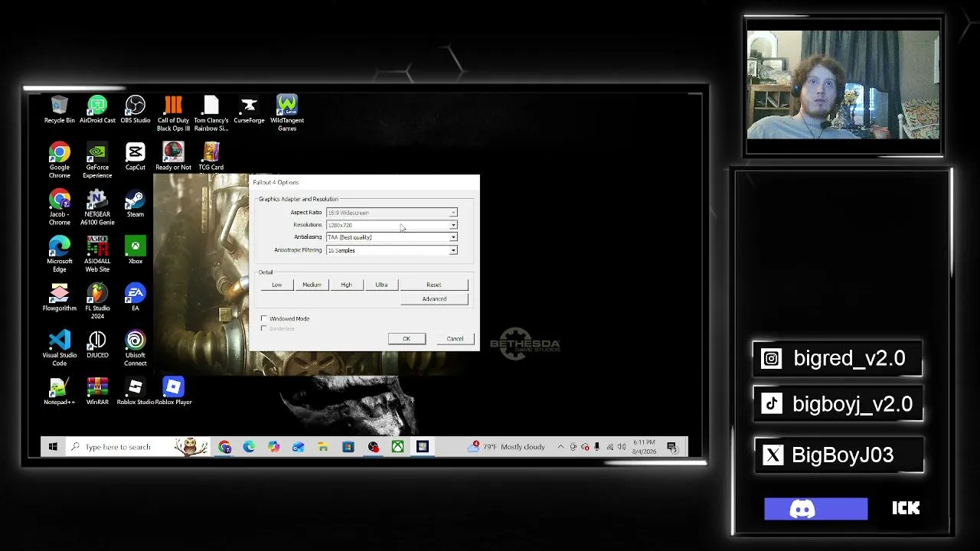This screenshot has height=551, width=980.
Task: Open the Jacob - Chrome profile shortcut
Action: [59, 207]
